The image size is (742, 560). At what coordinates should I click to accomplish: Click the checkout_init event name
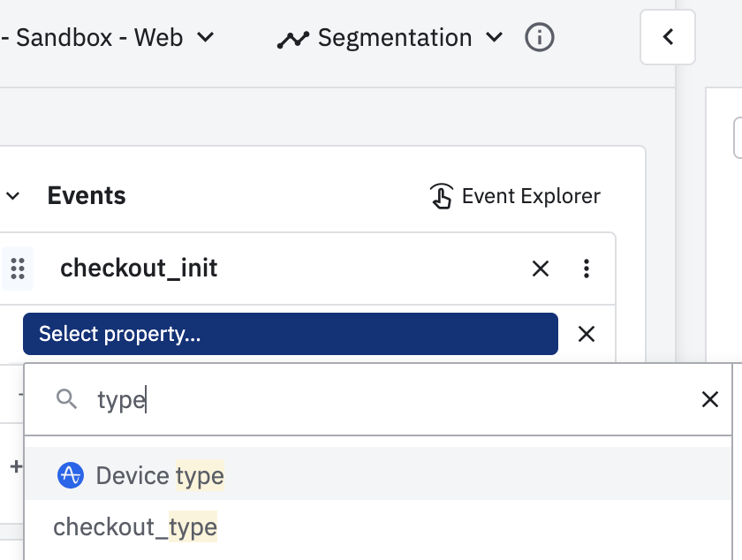139,269
